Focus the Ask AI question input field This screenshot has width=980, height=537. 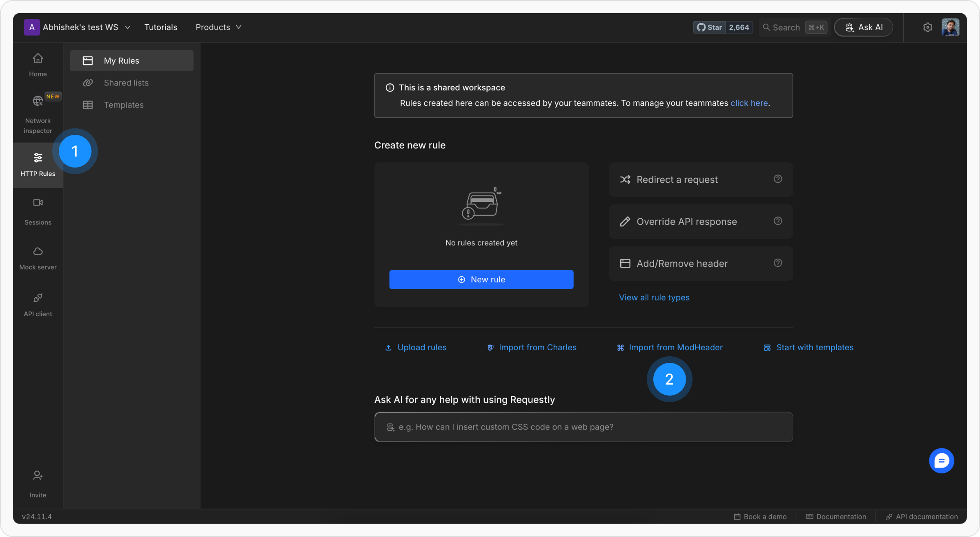(583, 427)
